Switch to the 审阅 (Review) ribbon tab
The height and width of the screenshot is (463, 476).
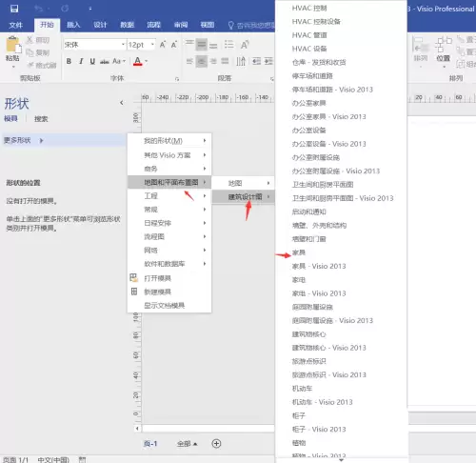tap(181, 25)
